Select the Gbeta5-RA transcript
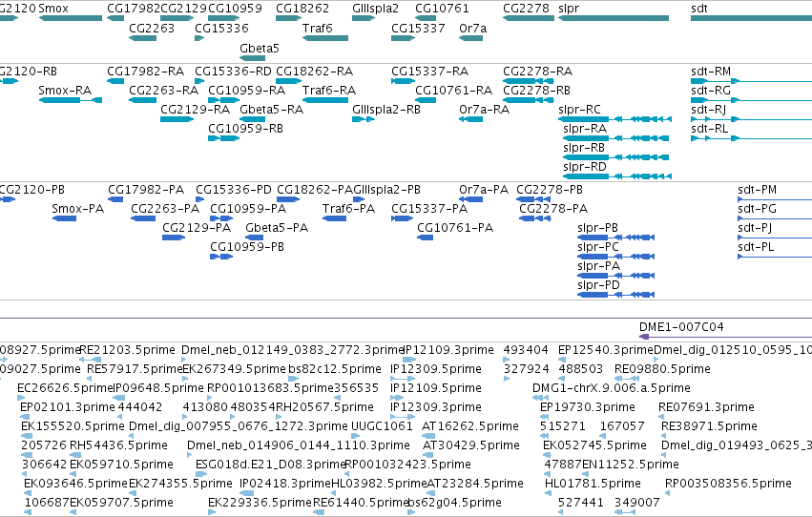The height and width of the screenshot is (517, 812). tap(252, 119)
